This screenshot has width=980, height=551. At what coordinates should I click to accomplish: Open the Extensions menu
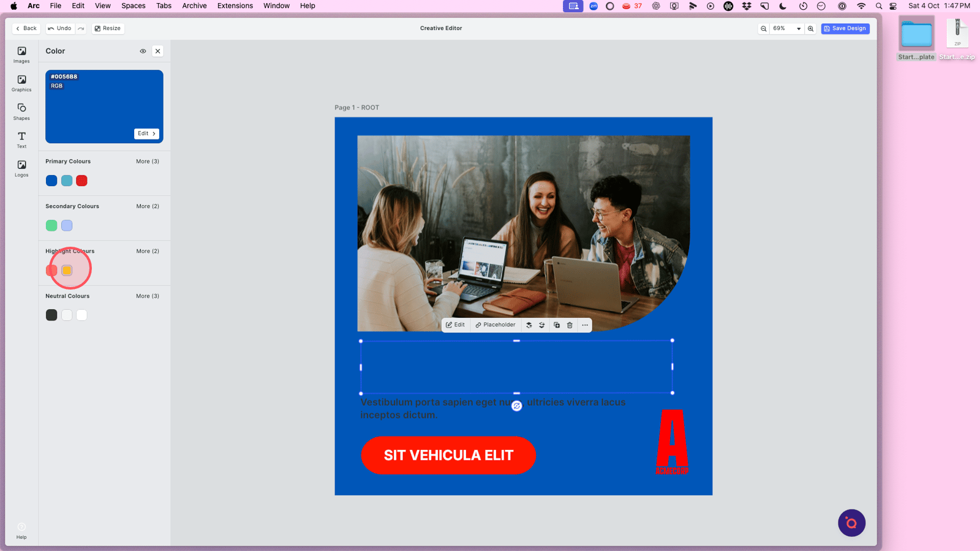[235, 6]
